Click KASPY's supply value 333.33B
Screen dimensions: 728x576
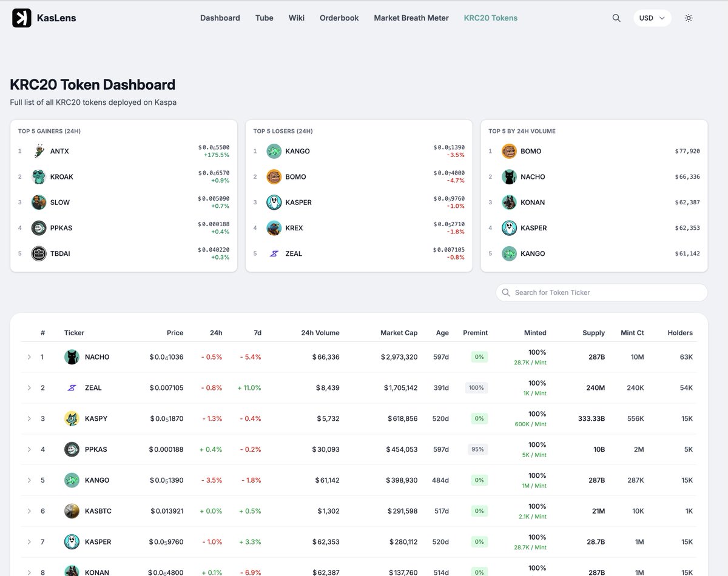point(591,418)
